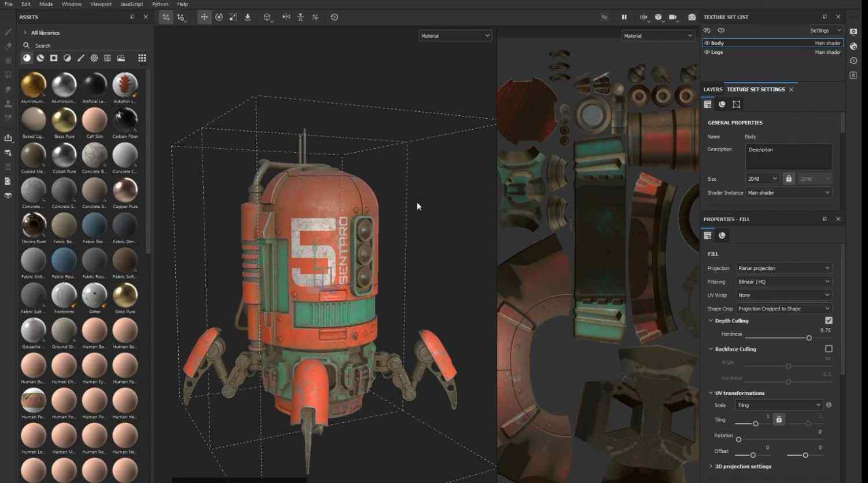Expand All libraries in Assets panel

point(25,32)
